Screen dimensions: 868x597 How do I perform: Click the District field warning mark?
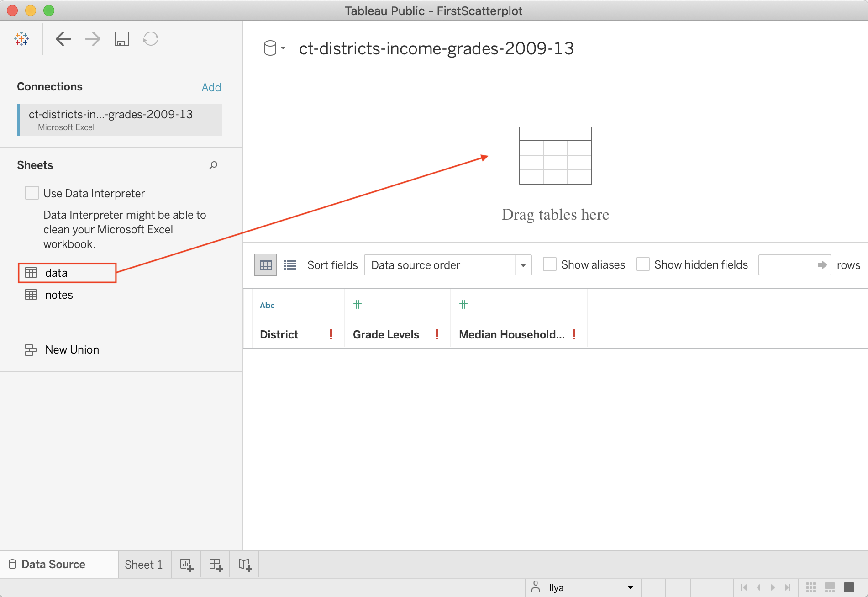[331, 334]
